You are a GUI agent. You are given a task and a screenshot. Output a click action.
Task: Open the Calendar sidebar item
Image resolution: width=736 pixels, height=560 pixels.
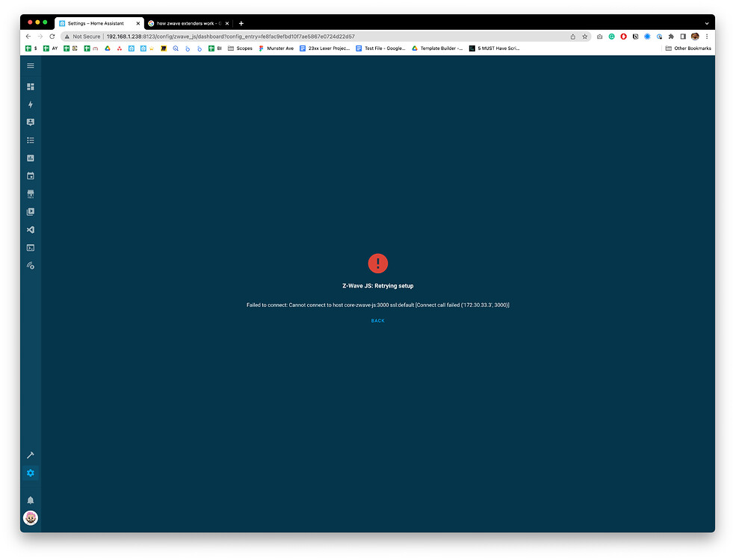click(x=30, y=175)
